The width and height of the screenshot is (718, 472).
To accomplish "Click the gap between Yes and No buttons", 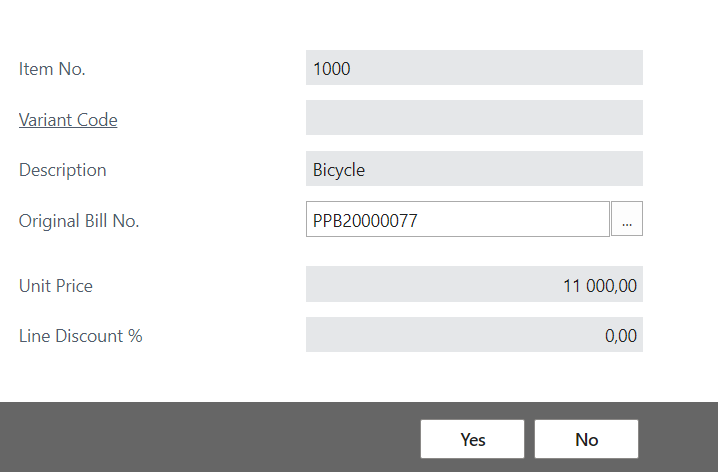I will (x=529, y=439).
